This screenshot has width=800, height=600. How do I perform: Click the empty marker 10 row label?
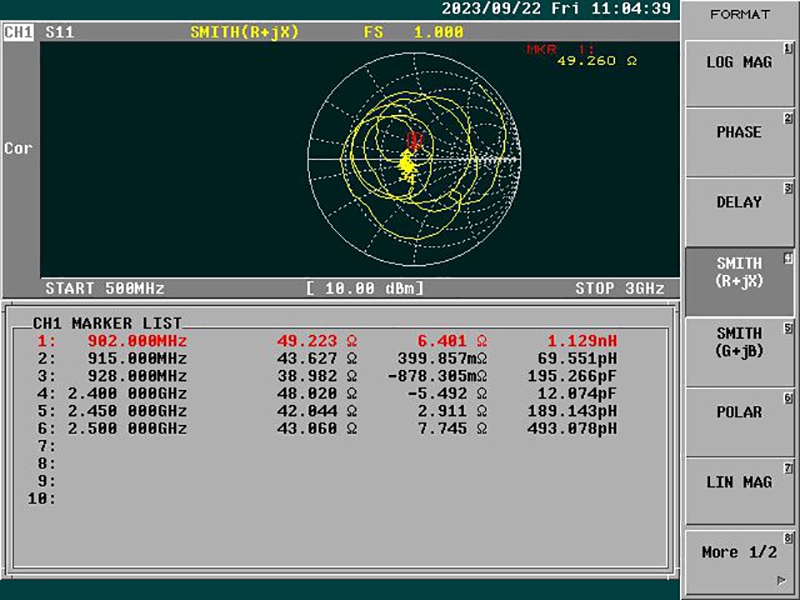pyautogui.click(x=41, y=498)
